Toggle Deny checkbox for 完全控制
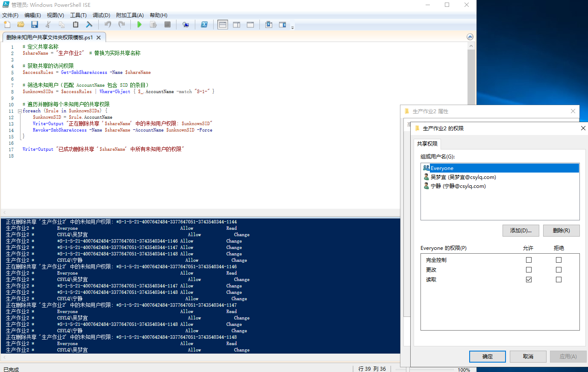 tap(559, 260)
